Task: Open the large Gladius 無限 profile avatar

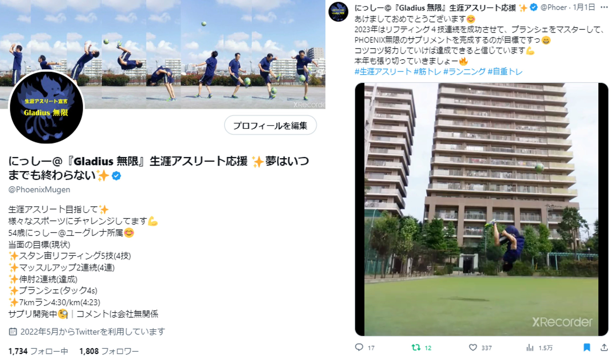Action: pyautogui.click(x=46, y=107)
